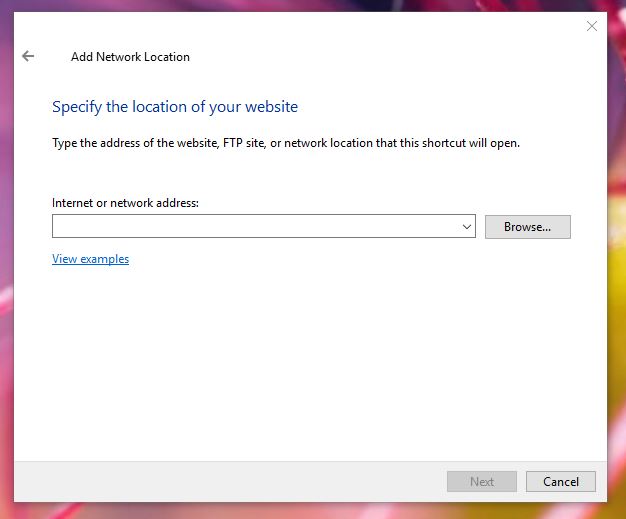Cancel the network location wizard
Viewport: 626px width, 519px height.
pos(560,481)
